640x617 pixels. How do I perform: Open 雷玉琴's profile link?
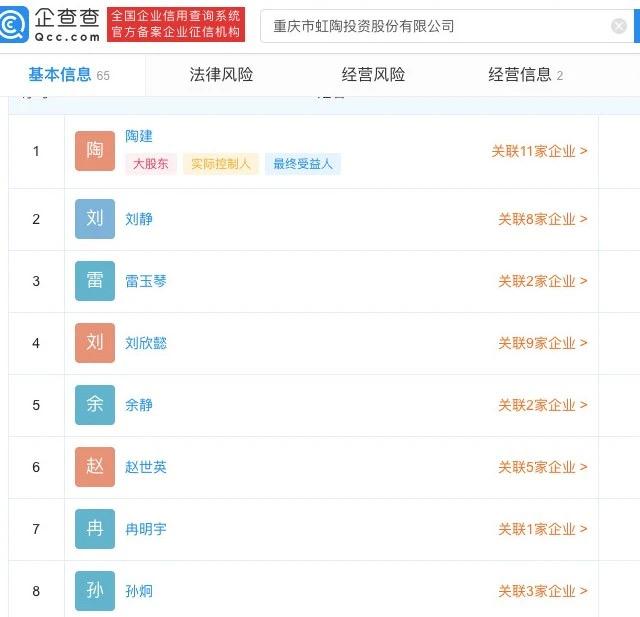point(146,281)
